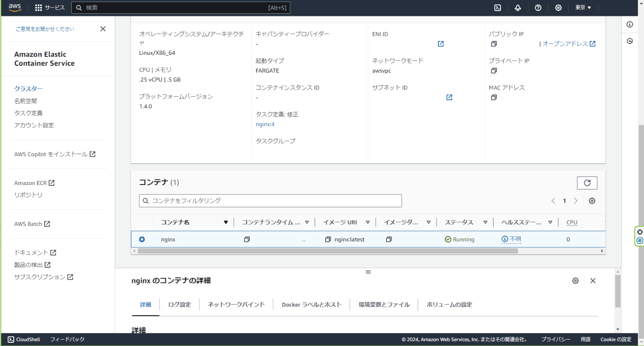This screenshot has width=644, height=346.
Task: Open 製品の検出 link
Action: point(32,265)
